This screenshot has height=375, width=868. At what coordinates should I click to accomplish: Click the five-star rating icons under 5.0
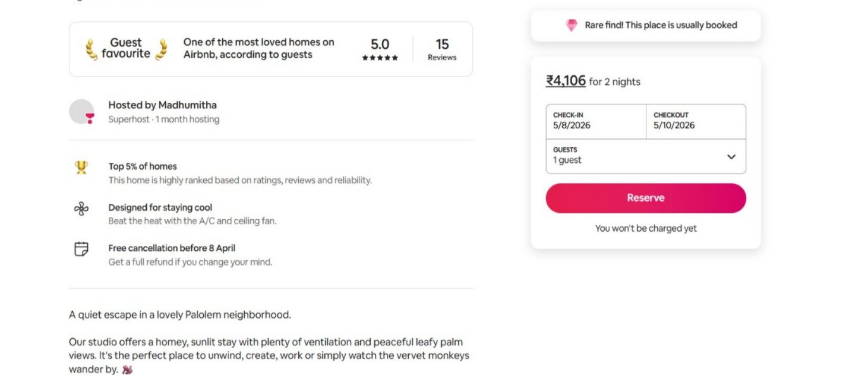[x=380, y=58]
